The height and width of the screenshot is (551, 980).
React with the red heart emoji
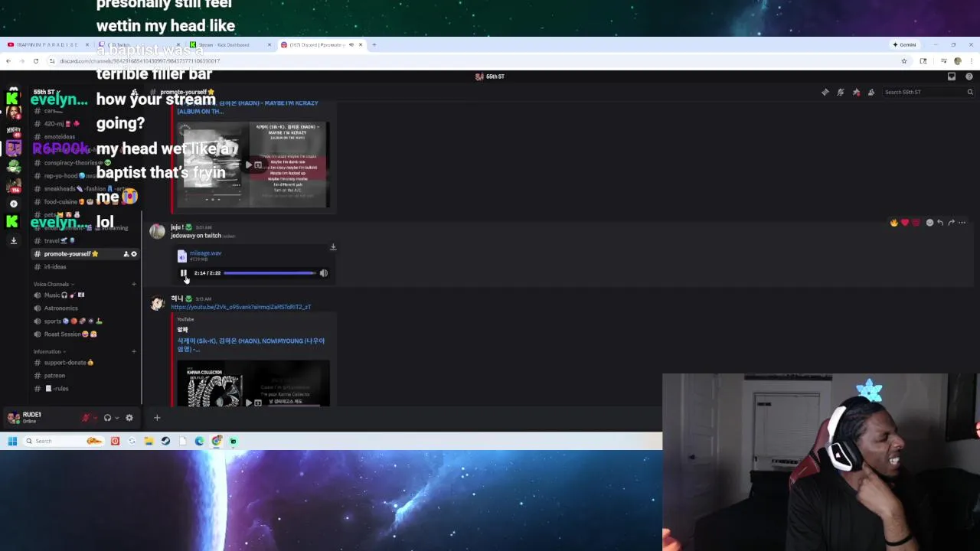pos(905,223)
